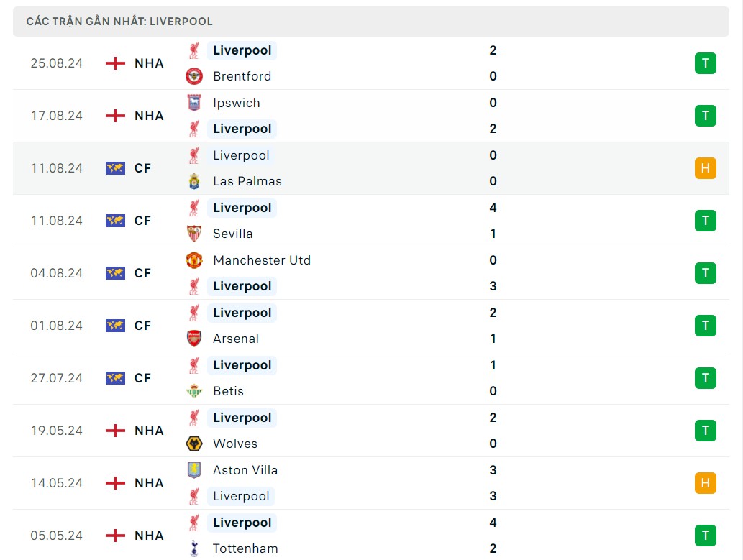Click the Manchester Utd crest icon

point(194,260)
